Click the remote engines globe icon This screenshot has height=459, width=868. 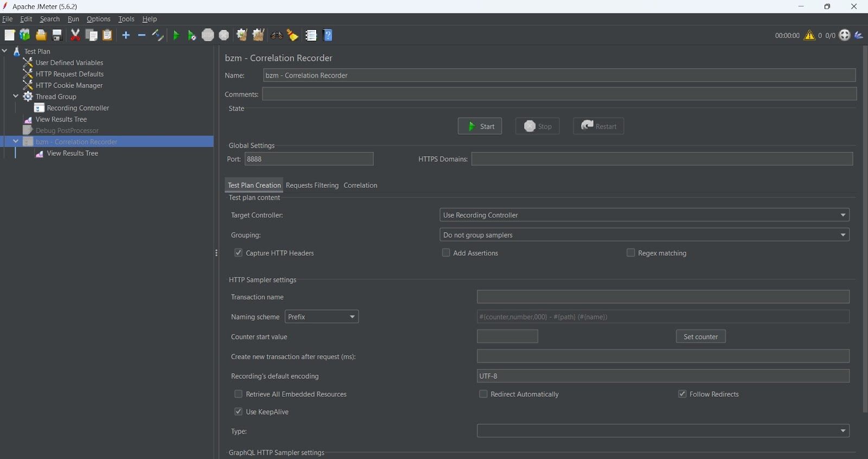click(x=845, y=35)
